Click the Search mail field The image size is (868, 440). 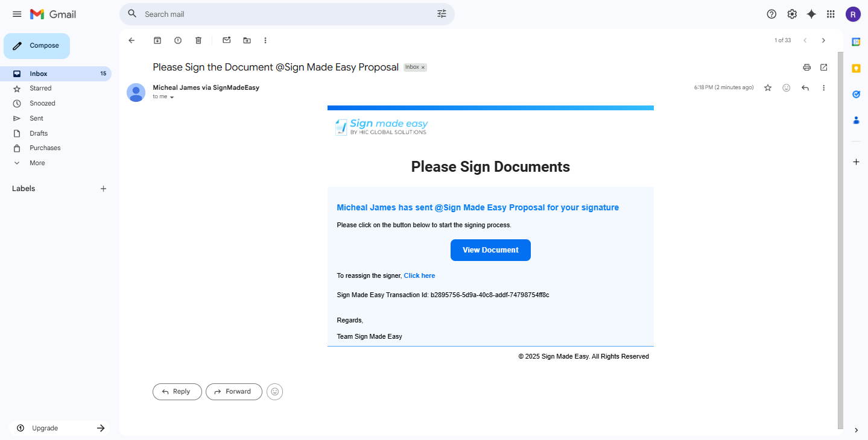[287, 14]
